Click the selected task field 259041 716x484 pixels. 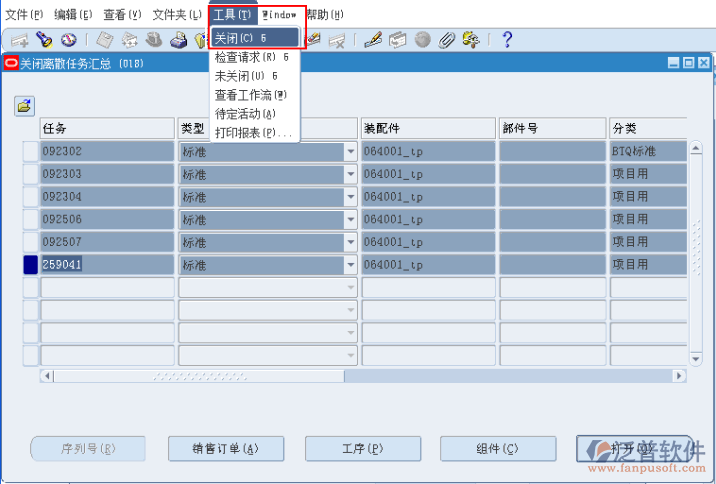tap(107, 265)
